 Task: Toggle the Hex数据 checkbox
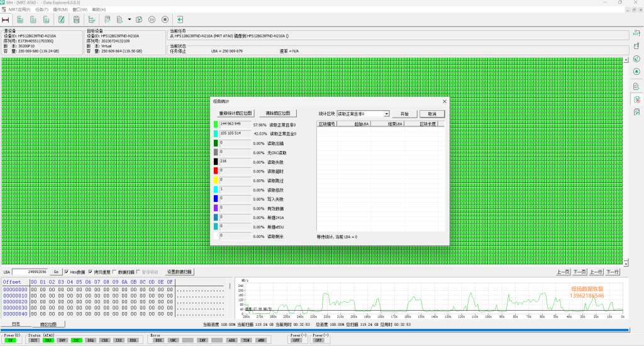pos(67,272)
